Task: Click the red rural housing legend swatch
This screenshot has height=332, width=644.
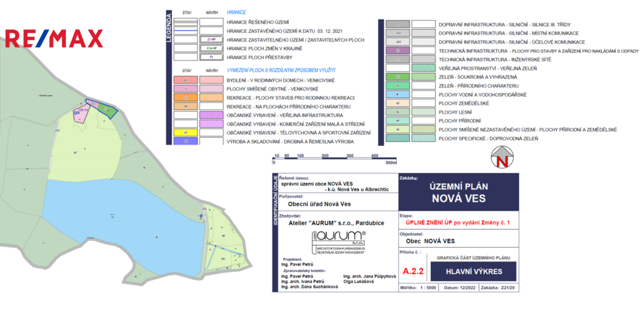Action: click(186, 80)
